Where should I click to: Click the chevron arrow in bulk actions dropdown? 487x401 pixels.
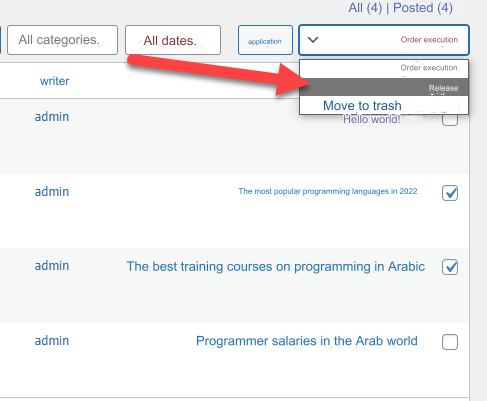313,40
